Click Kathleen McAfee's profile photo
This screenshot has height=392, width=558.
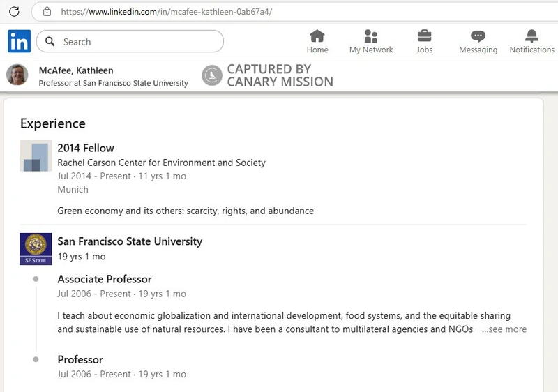[17, 75]
